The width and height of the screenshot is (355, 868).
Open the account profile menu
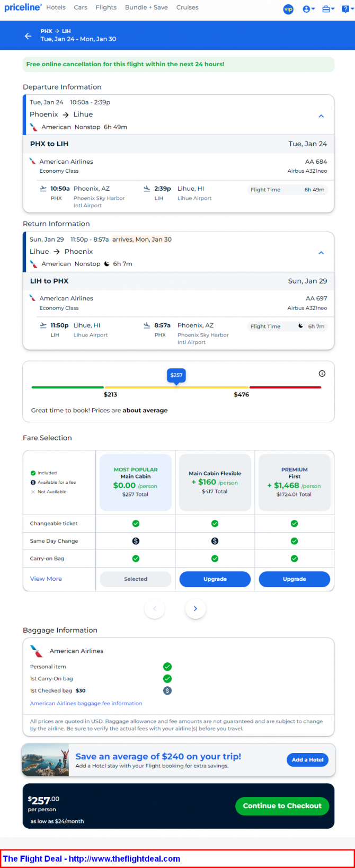(308, 9)
